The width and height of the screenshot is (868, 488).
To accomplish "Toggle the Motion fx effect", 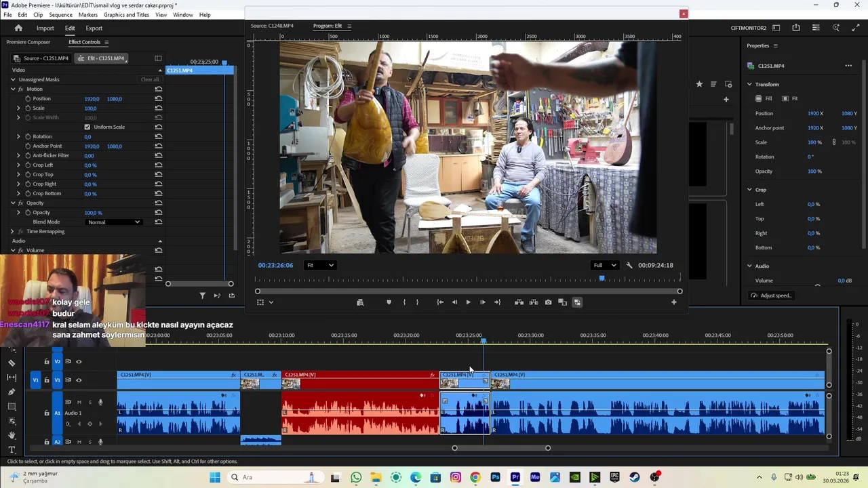I will point(20,89).
